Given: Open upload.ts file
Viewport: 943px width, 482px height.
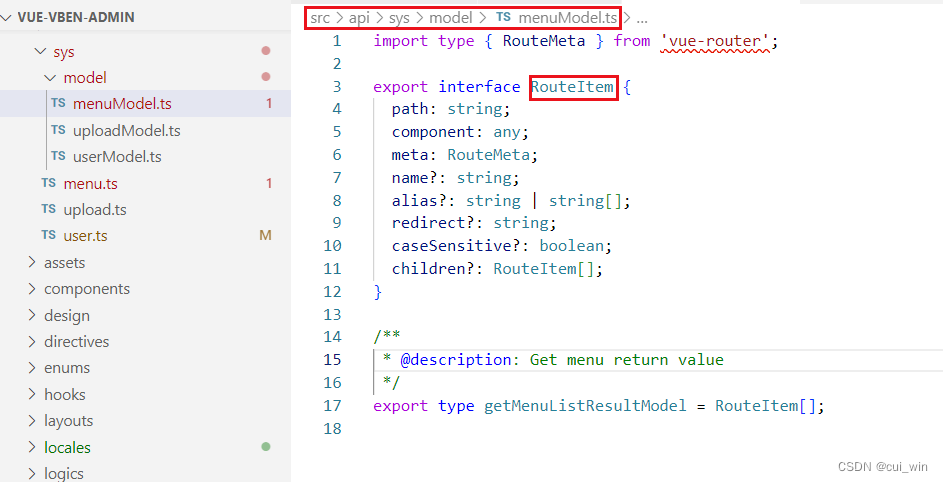Looking at the screenshot, I should 95,209.
